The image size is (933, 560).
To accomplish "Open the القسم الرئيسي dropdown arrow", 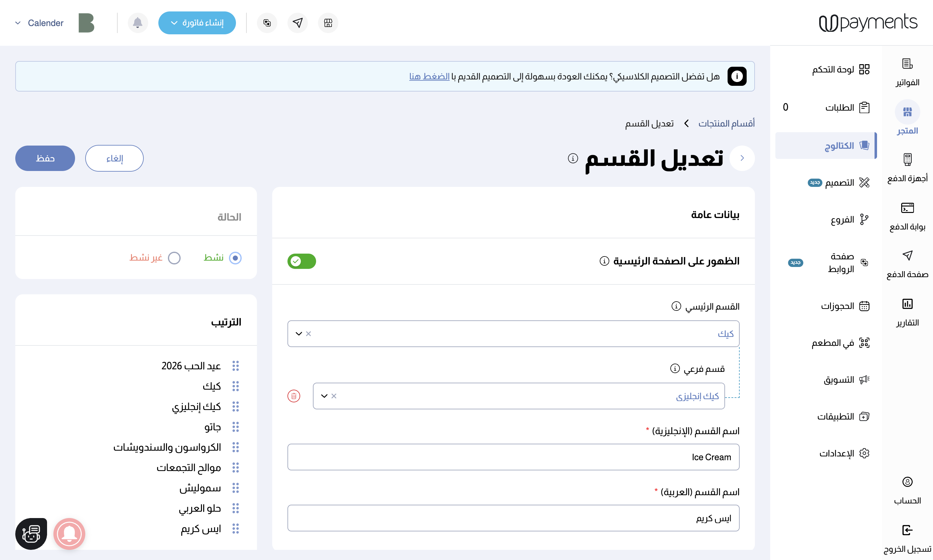I will click(299, 334).
